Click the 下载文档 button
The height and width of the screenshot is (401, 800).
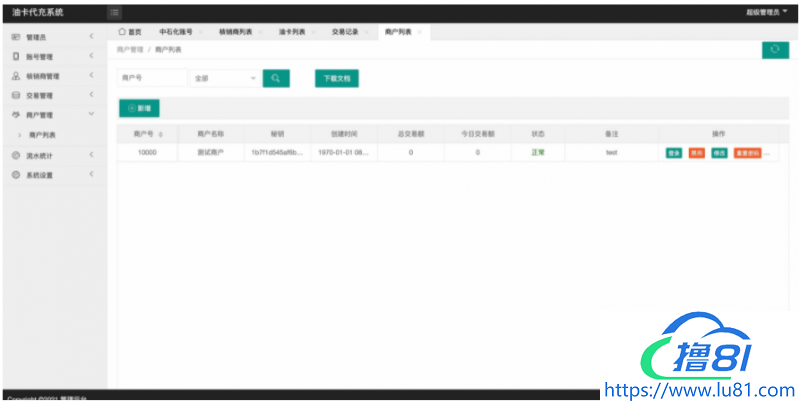[x=336, y=78]
